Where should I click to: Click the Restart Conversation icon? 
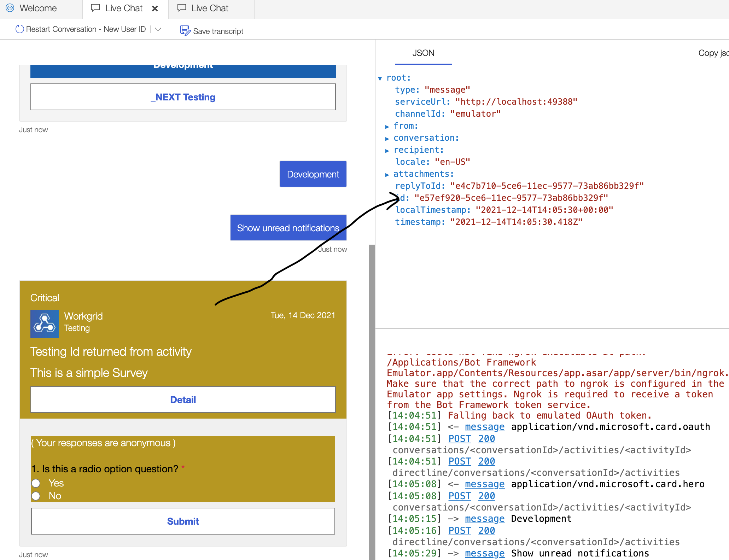coord(19,29)
